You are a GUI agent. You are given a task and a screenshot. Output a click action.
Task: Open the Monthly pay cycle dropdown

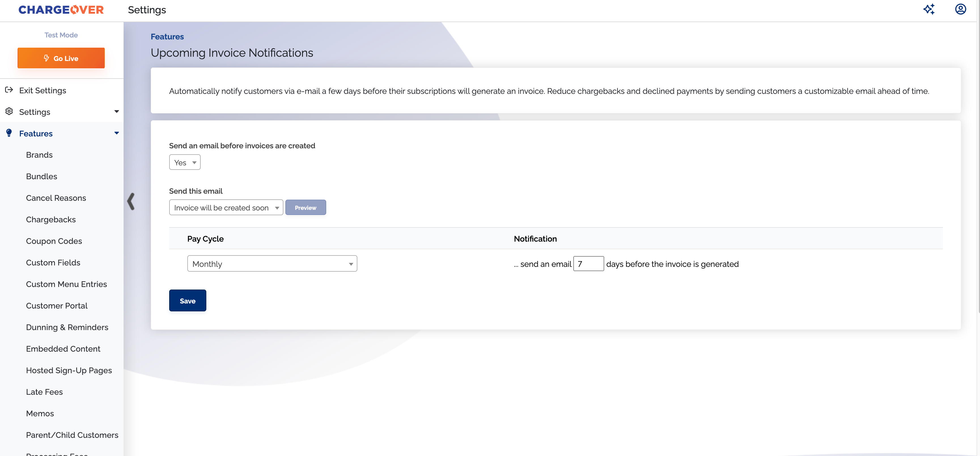pos(272,264)
